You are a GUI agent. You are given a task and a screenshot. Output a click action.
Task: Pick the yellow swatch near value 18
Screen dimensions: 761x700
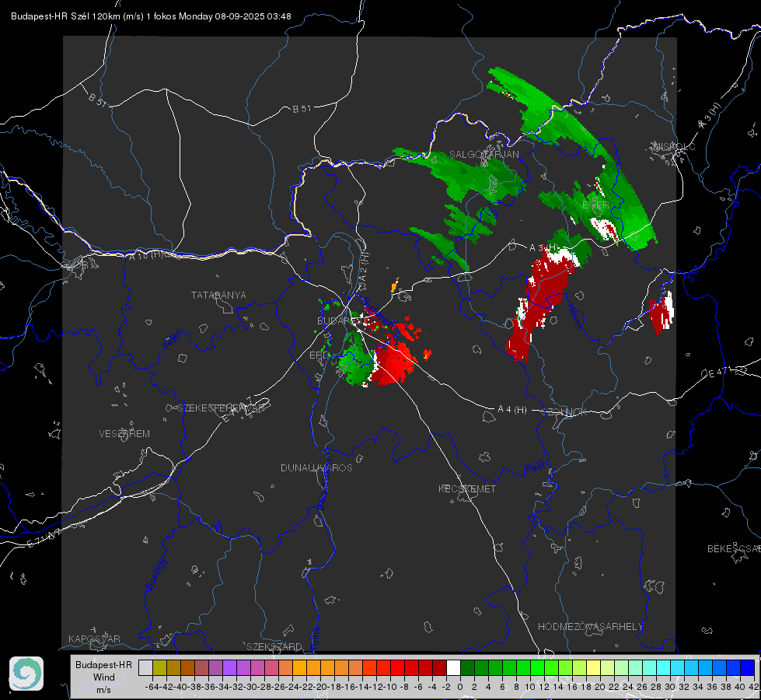pyautogui.click(x=594, y=667)
